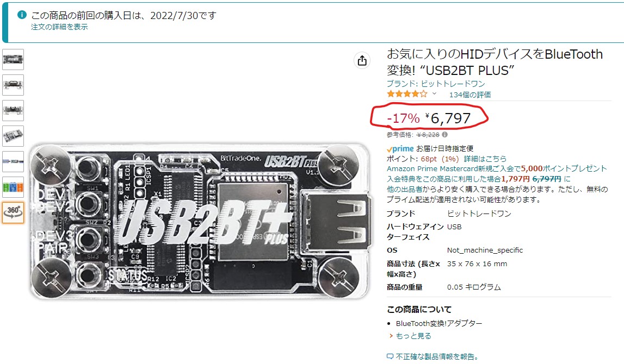Viewport: 624px width, 364px height.
Task: Open the 360° view thumbnail
Action: pyautogui.click(x=13, y=212)
